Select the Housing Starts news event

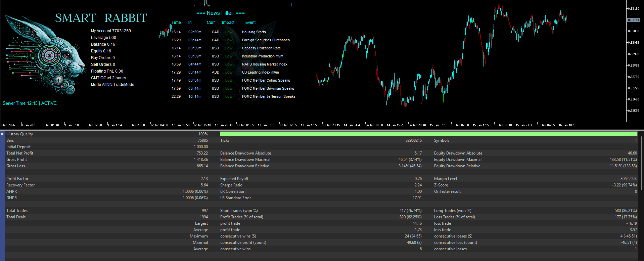point(254,32)
